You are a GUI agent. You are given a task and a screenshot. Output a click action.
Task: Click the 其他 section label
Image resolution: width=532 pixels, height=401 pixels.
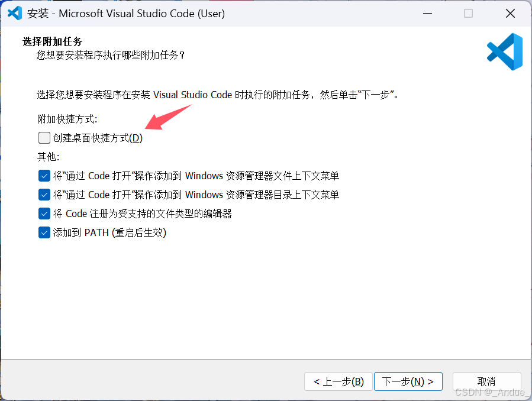point(48,157)
